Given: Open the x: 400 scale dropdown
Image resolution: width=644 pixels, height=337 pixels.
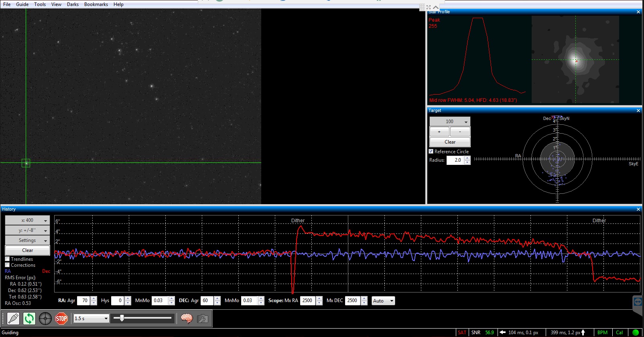Looking at the screenshot, I should point(27,220).
